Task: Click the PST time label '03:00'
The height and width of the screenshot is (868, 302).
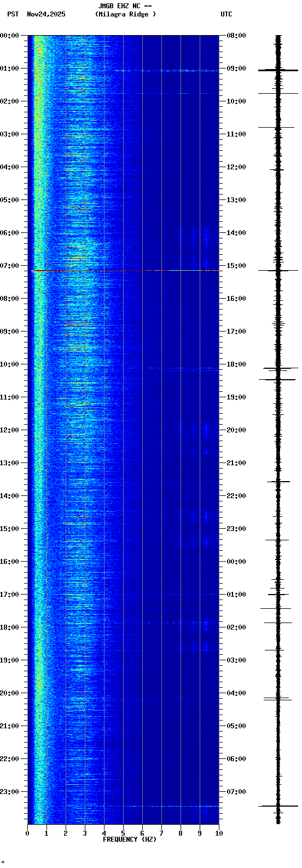Action: [x=9, y=134]
